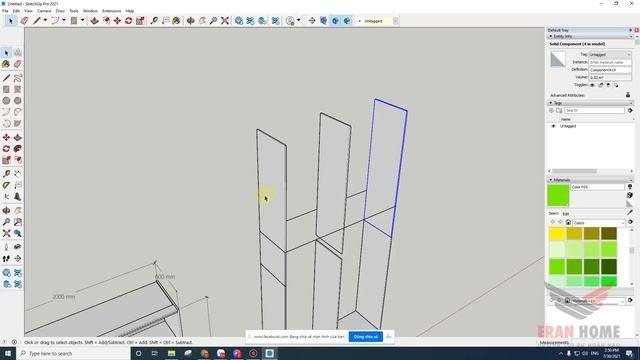The image size is (640, 360).
Task: Click the current green material preview
Action: (x=558, y=195)
